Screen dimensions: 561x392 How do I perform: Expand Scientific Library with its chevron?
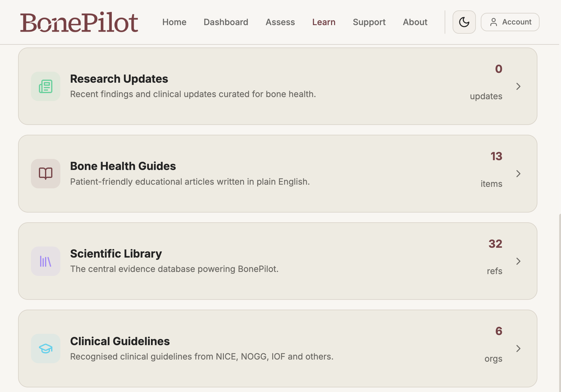click(x=518, y=261)
